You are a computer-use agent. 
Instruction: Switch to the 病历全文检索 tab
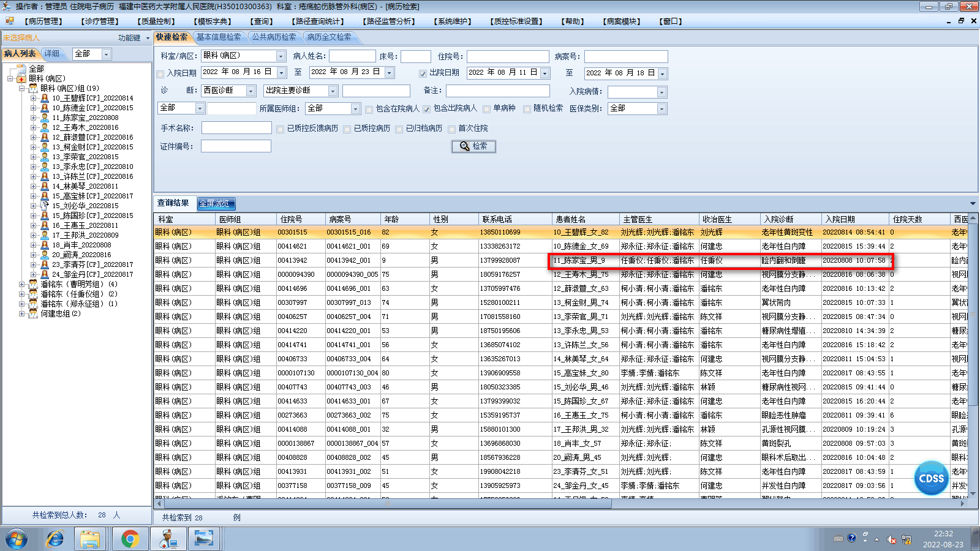click(x=330, y=37)
